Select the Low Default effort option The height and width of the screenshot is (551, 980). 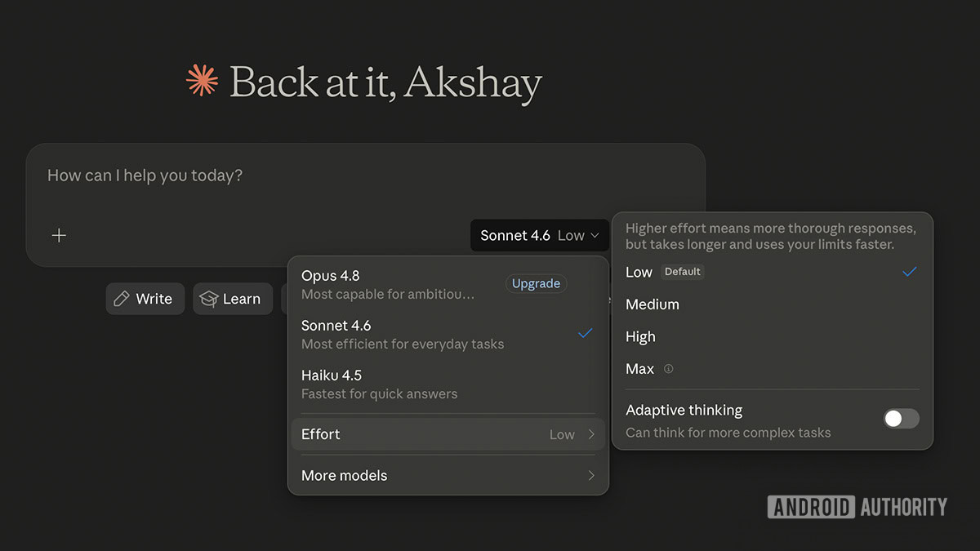[x=772, y=272]
